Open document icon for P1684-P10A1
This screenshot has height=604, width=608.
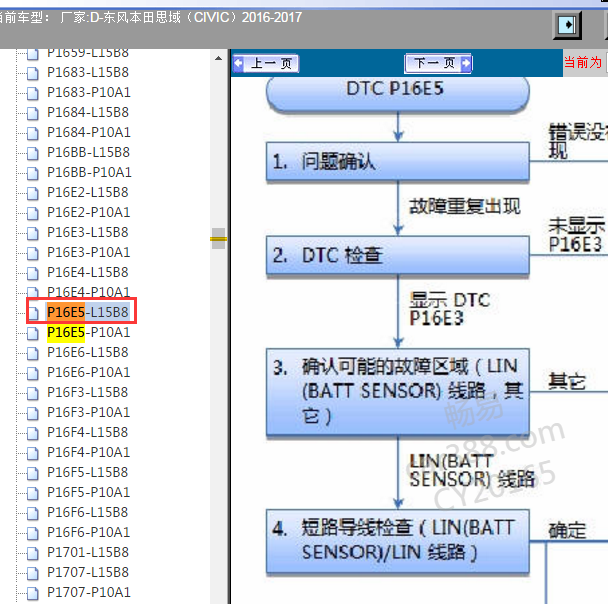33,133
